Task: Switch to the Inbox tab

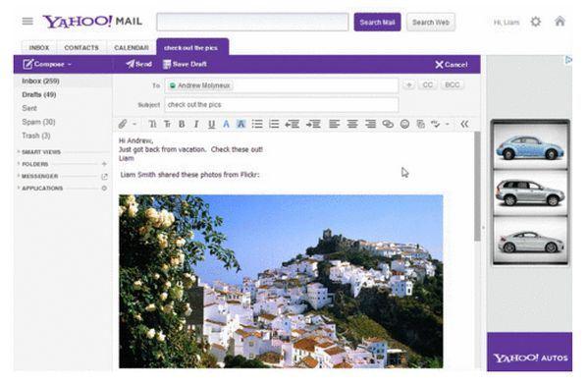Action: coord(39,48)
